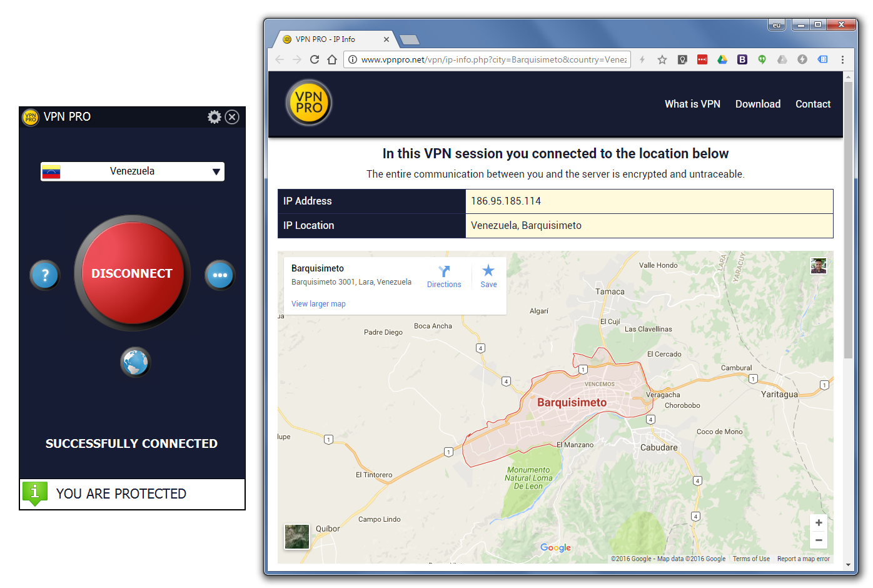Click the page scrollbar up arrow
Screen dimensions: 873x588
pyautogui.click(x=848, y=77)
